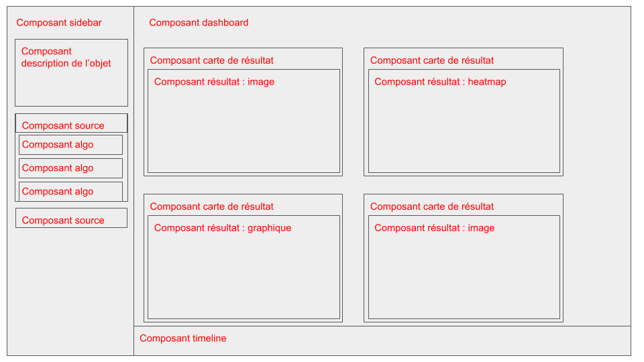This screenshot has width=644, height=362.
Task: Click card title above the image next to heatmap
Action: [x=212, y=60]
